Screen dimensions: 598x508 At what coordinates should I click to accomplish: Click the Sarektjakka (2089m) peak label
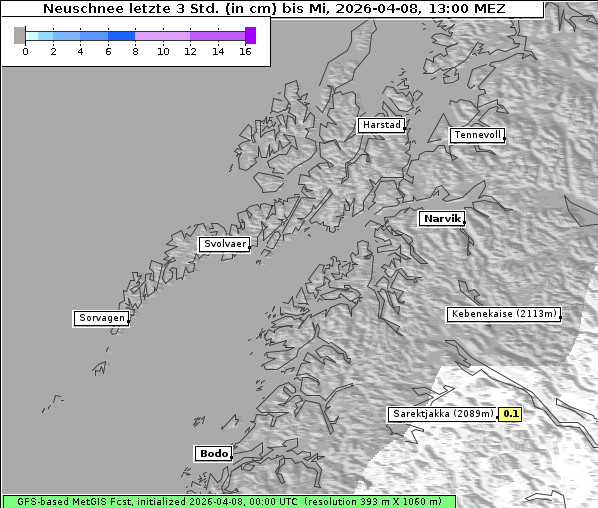coord(443,414)
